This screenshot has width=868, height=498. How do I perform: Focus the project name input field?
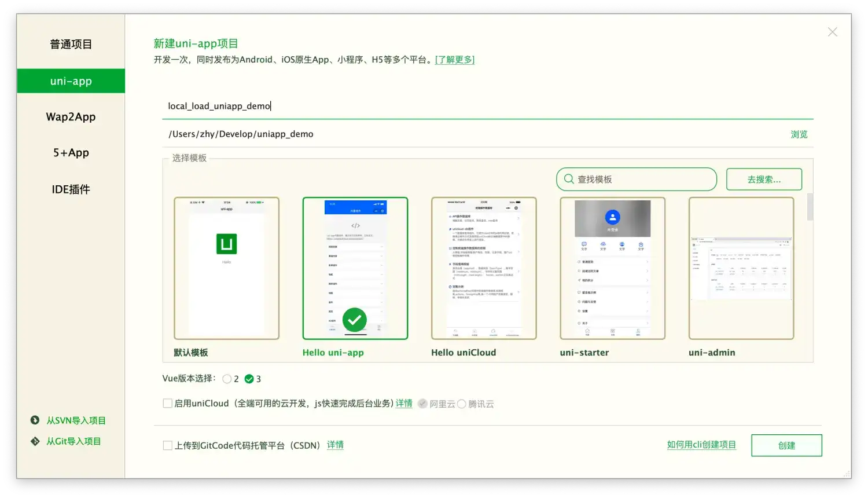click(487, 106)
